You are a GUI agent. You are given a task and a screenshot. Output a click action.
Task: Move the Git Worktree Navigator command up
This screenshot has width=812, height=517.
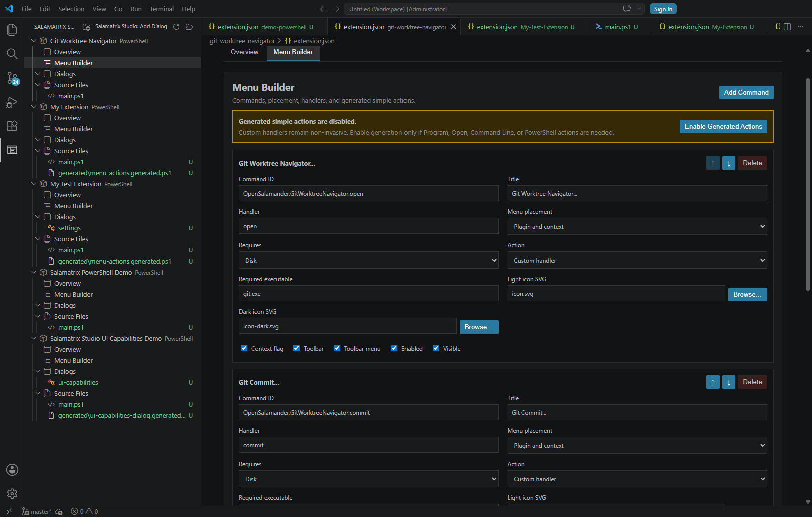coord(713,163)
